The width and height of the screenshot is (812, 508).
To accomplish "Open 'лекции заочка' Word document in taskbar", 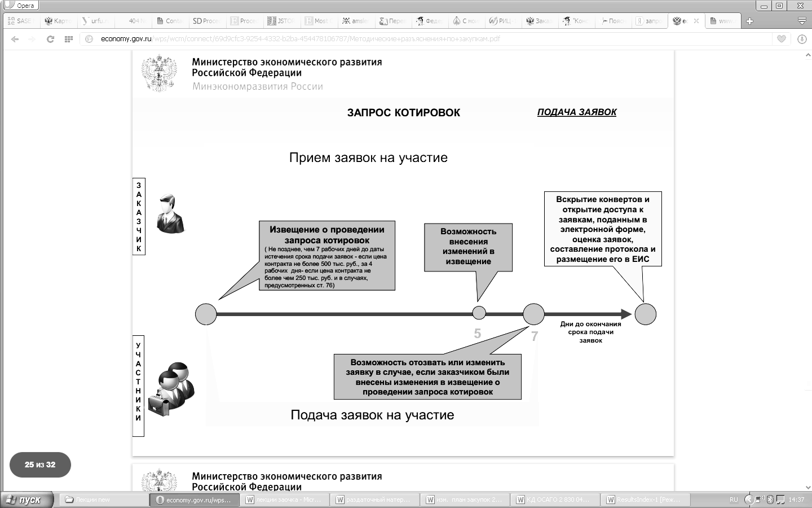I will click(x=284, y=500).
